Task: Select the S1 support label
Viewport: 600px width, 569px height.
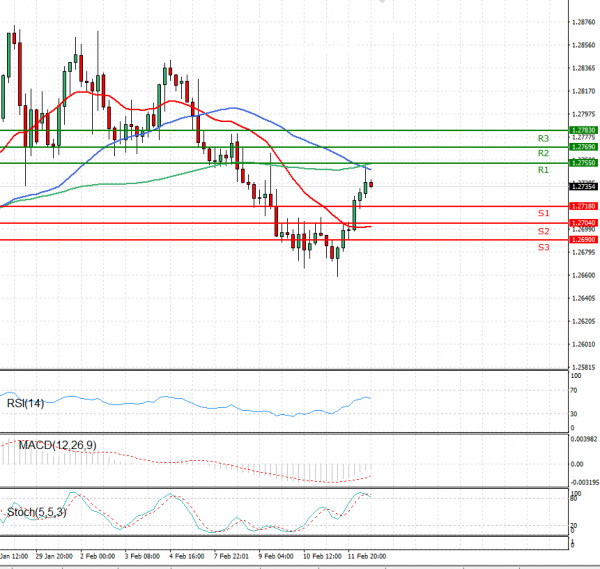Action: (543, 214)
